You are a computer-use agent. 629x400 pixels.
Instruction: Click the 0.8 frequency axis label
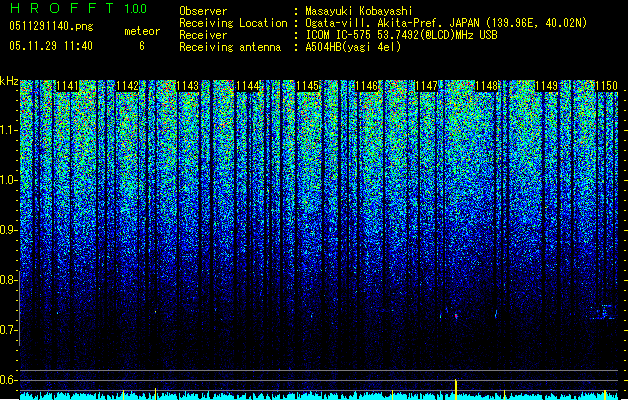(8, 280)
